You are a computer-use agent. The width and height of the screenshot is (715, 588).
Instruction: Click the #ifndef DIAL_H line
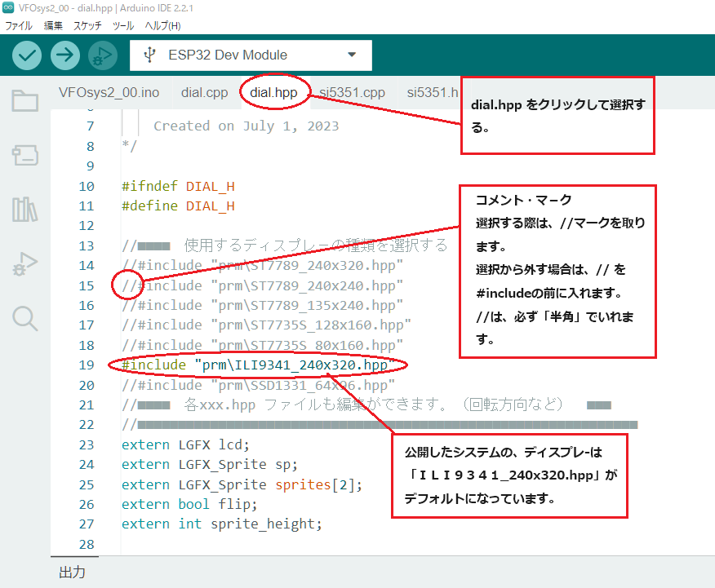tap(178, 186)
